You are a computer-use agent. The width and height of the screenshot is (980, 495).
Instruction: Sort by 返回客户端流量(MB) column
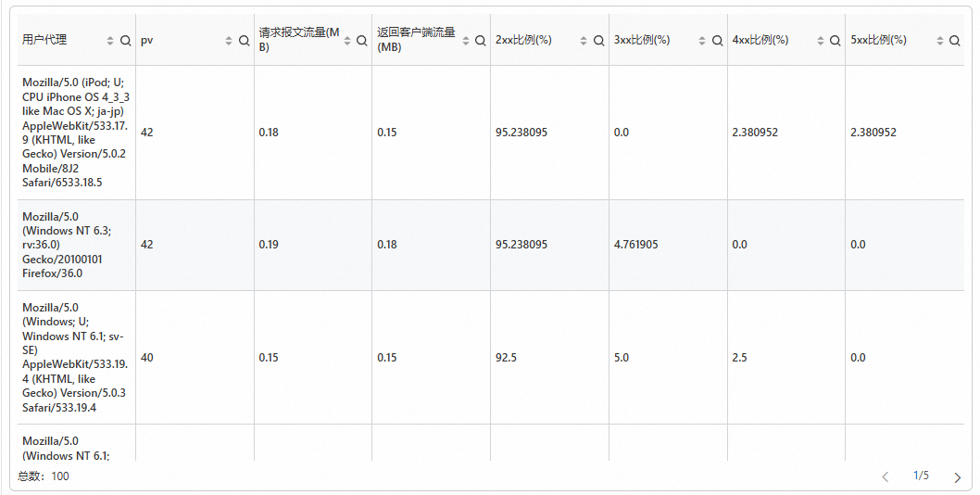coord(466,41)
